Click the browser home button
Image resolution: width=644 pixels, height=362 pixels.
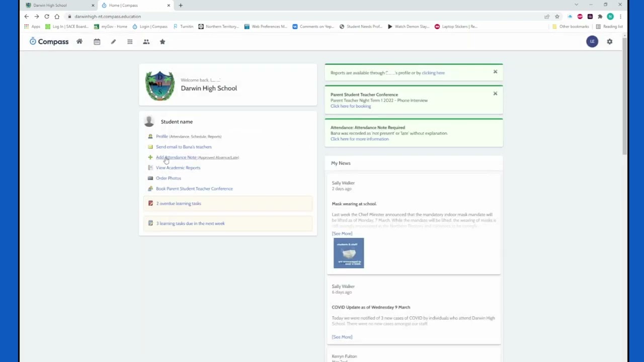point(57,16)
